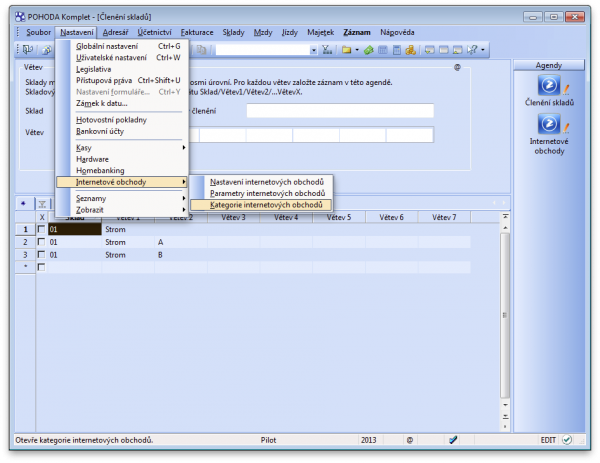
Task: Open the toolbar search combo box dropdown arrow
Action: pos(314,50)
